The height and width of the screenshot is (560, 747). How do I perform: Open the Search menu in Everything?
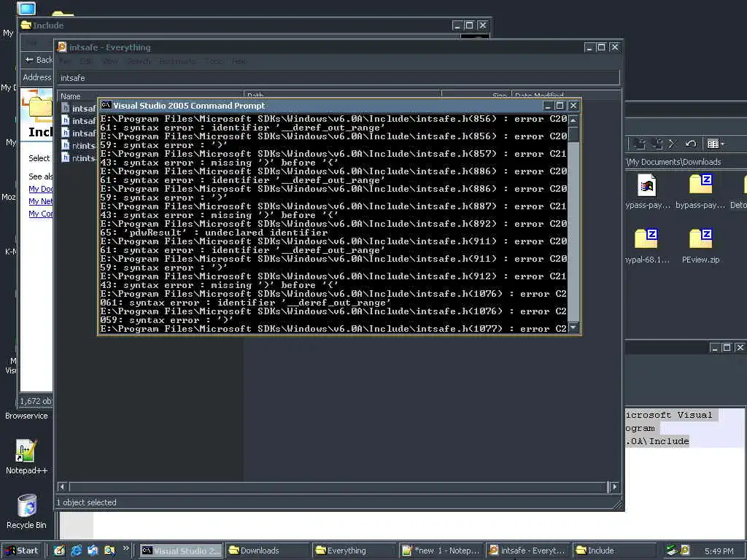click(x=139, y=61)
